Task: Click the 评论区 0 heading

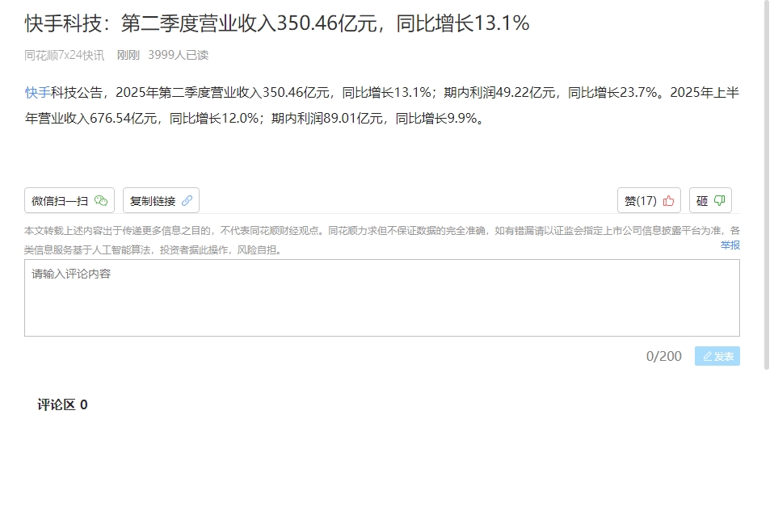Action: click(63, 404)
